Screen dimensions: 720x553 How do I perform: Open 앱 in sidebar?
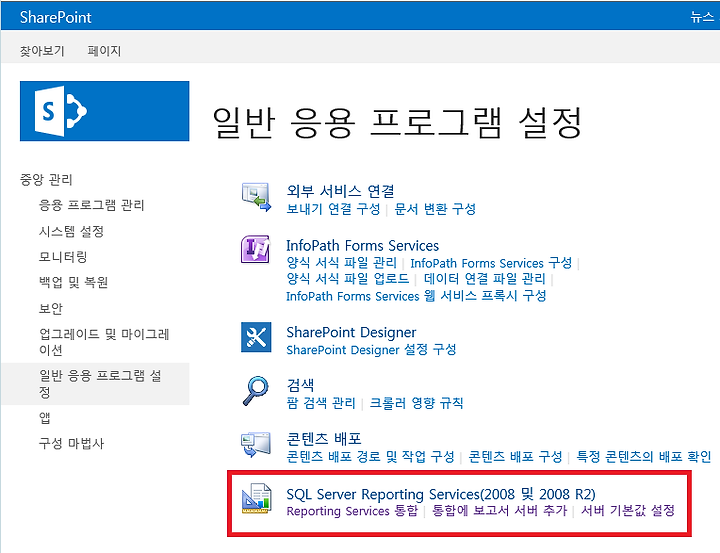pyautogui.click(x=45, y=418)
